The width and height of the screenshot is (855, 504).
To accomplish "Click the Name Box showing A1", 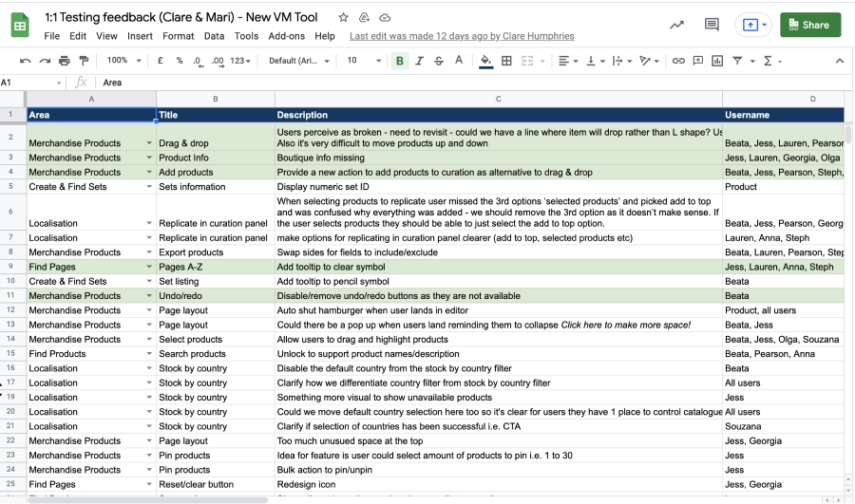I will pyautogui.click(x=28, y=83).
